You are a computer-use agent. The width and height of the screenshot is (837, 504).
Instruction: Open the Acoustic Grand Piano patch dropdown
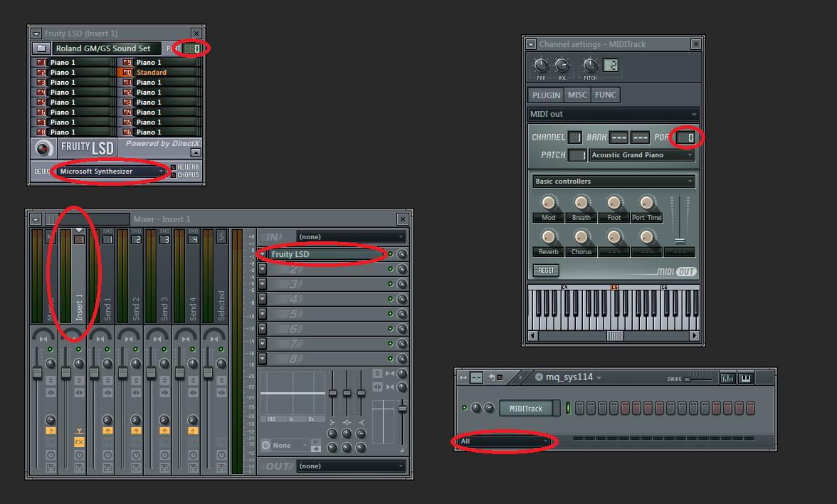(642, 155)
